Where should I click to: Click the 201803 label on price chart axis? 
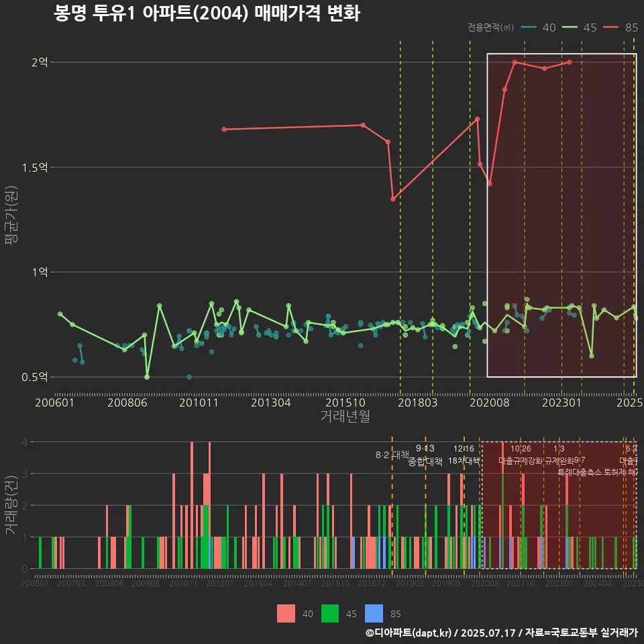(418, 403)
